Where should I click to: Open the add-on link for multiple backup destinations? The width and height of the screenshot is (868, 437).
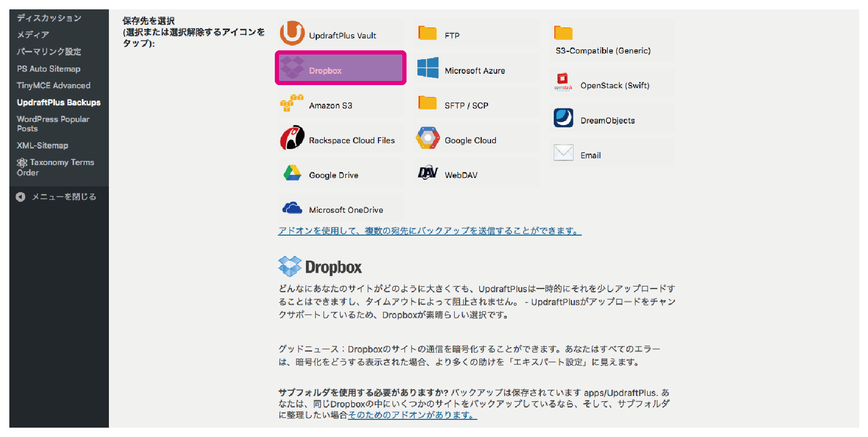pos(430,230)
